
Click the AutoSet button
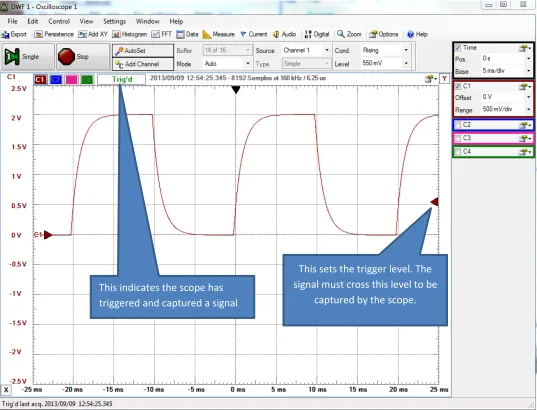[x=142, y=51]
